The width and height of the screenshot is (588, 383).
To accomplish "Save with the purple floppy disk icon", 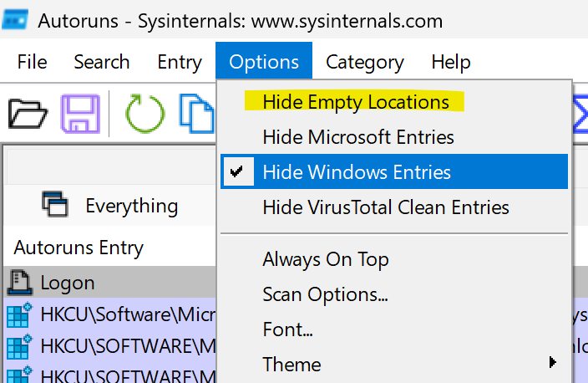I will [80, 114].
